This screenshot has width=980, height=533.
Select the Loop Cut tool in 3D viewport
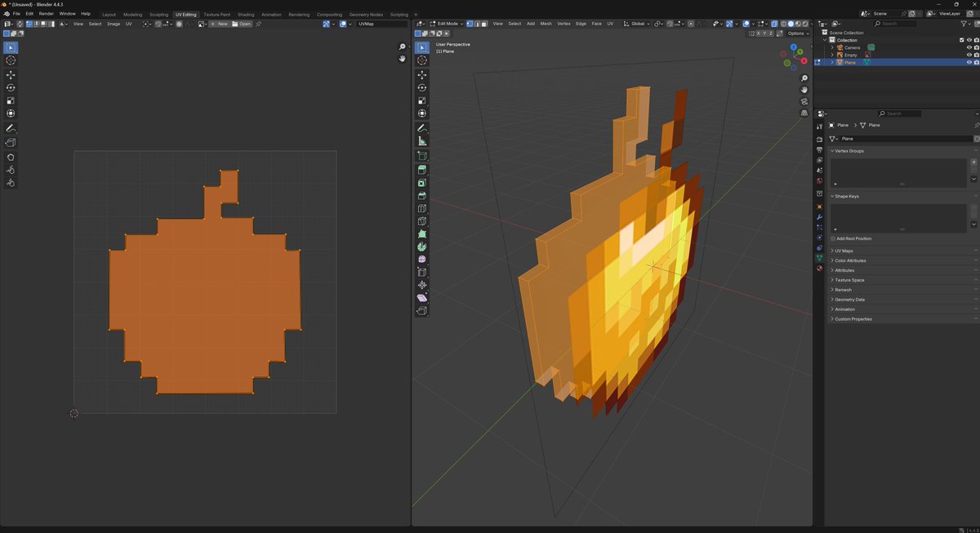click(422, 208)
